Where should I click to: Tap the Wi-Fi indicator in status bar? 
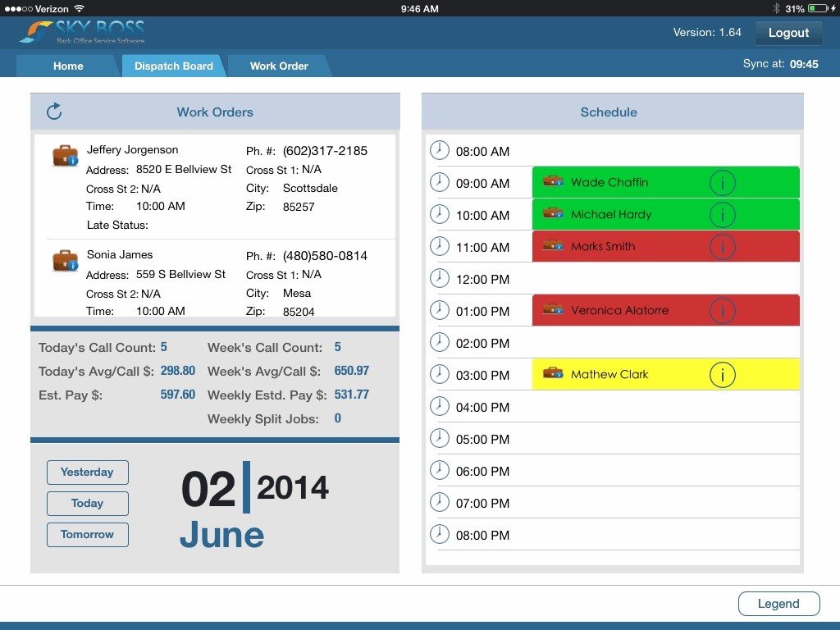tap(80, 8)
